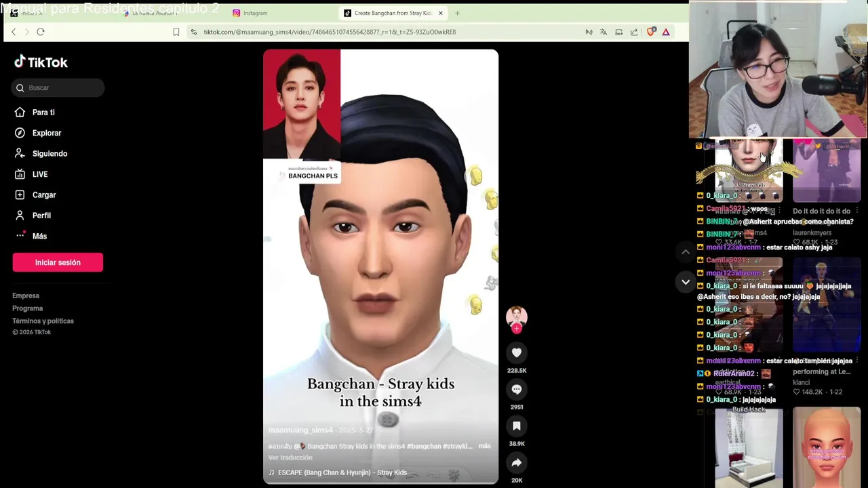Viewport: 868px width, 488px height.
Task: Save video with the bookmark icon
Action: pyautogui.click(x=517, y=426)
